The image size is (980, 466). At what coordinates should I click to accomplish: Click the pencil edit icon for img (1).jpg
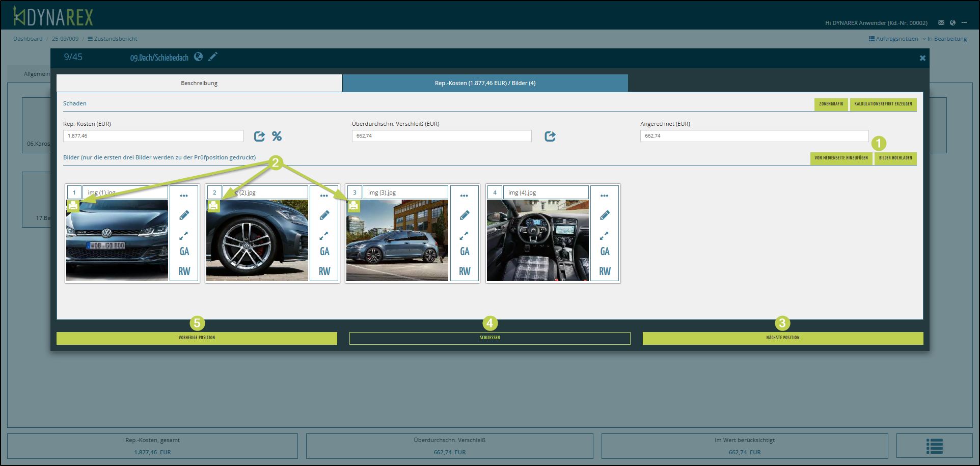click(184, 215)
